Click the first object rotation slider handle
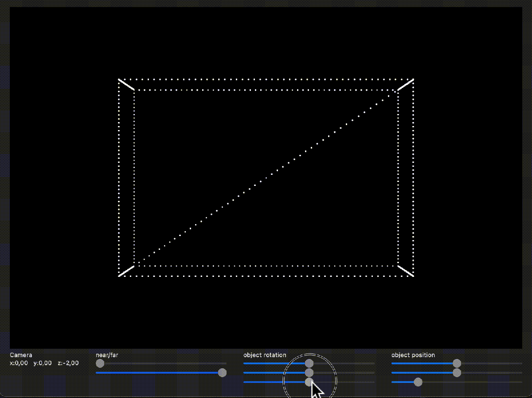This screenshot has width=532, height=398. pyautogui.click(x=309, y=363)
